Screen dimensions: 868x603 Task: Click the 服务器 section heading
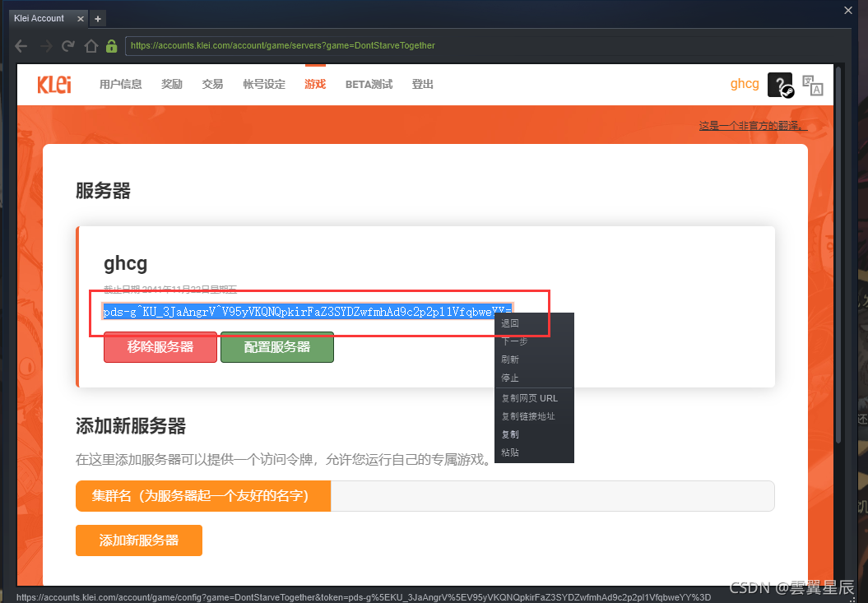[103, 191]
